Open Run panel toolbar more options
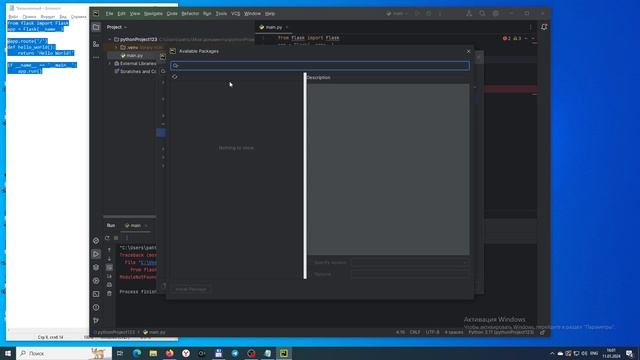Image resolution: width=640 pixels, height=360 pixels. (127, 238)
